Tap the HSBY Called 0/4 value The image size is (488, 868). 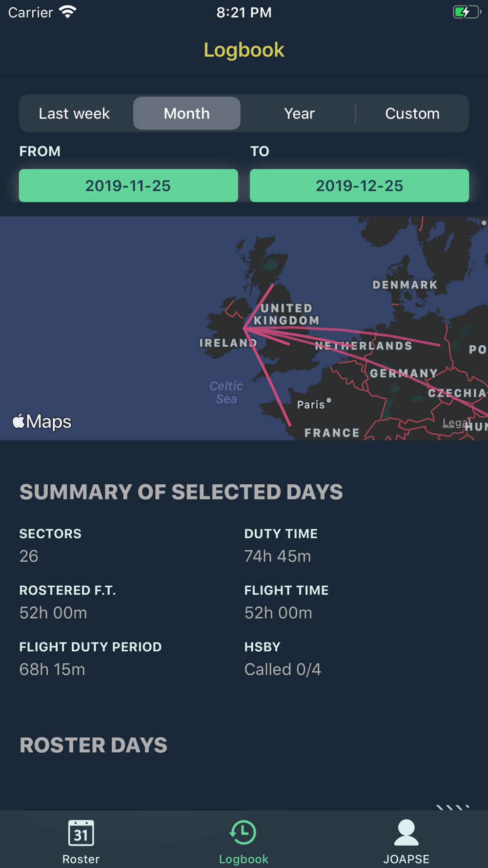tap(283, 669)
